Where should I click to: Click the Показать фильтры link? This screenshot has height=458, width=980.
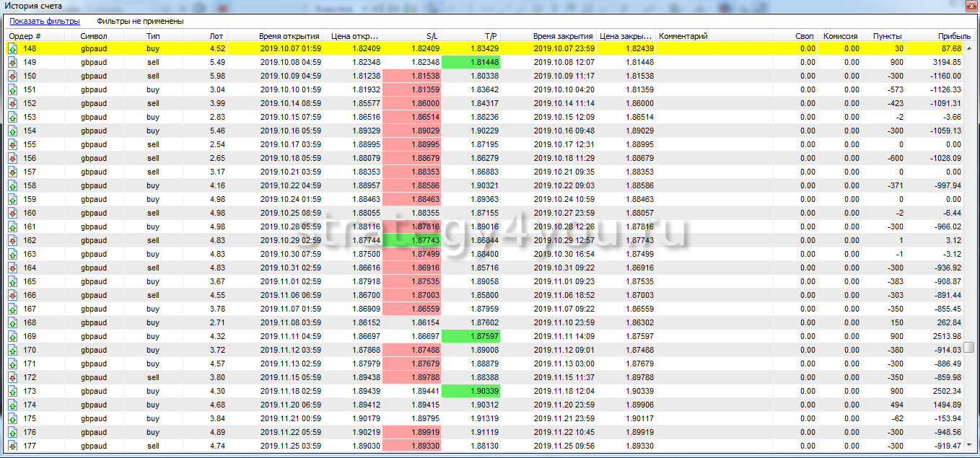point(45,22)
